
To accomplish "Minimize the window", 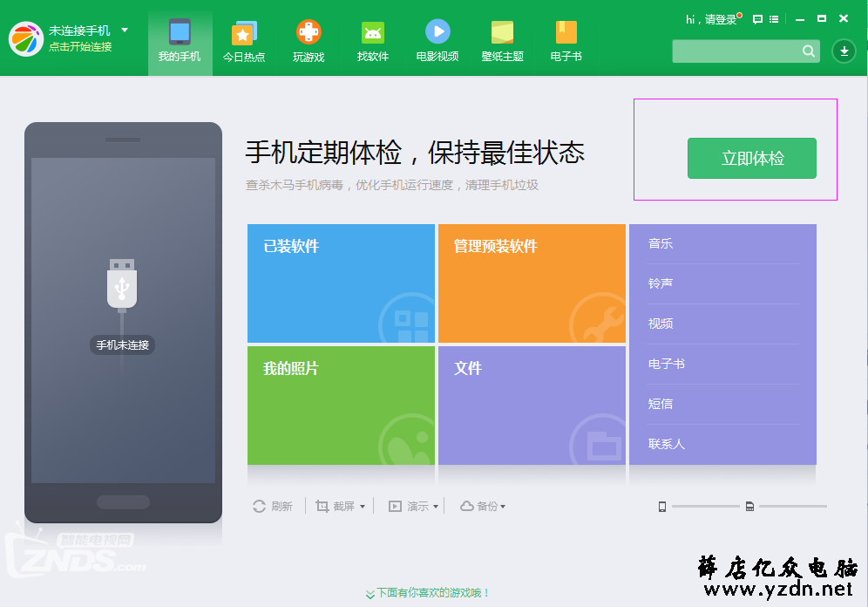I will pyautogui.click(x=800, y=19).
